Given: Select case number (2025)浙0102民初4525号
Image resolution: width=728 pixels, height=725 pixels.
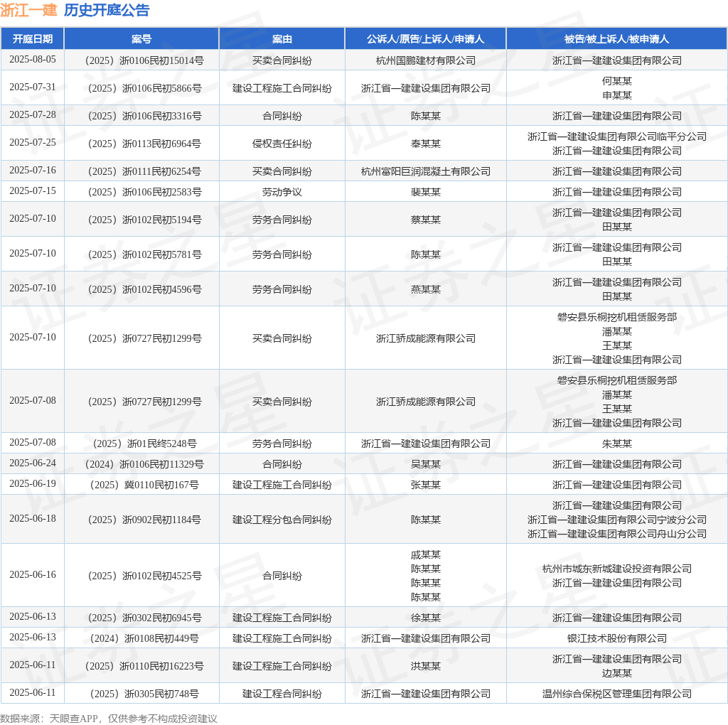Looking at the screenshot, I should click(144, 576).
